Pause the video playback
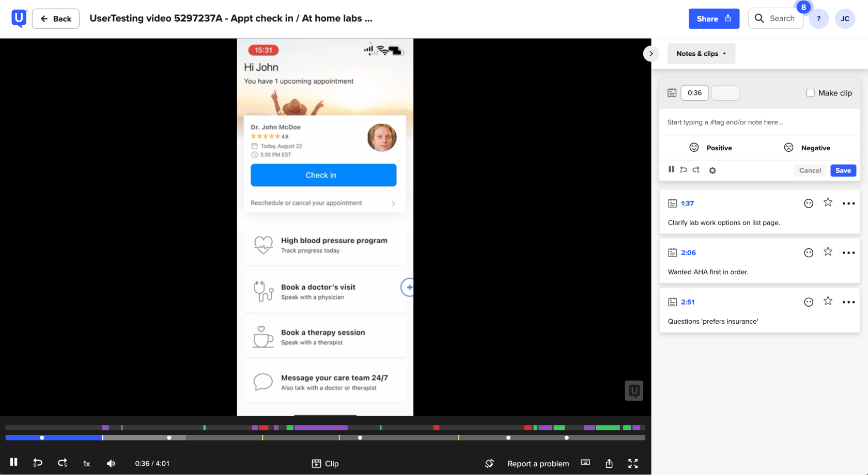 (14, 463)
